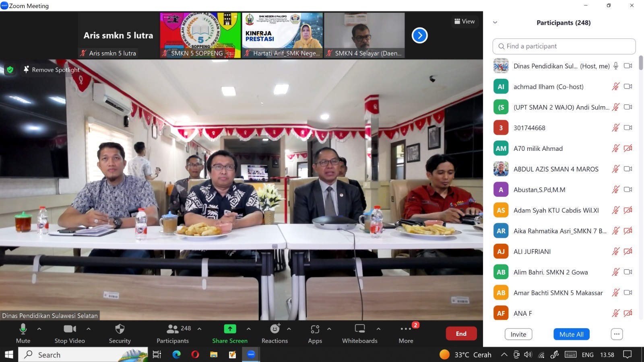
Task: Expand video options arrow beside Stop Video
Action: (89, 329)
